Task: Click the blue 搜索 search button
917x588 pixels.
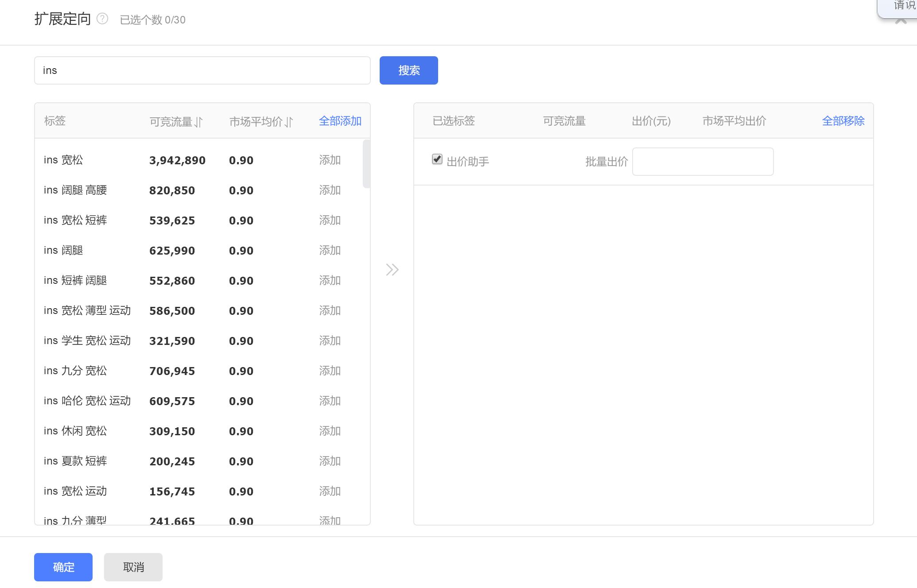Action: (408, 70)
